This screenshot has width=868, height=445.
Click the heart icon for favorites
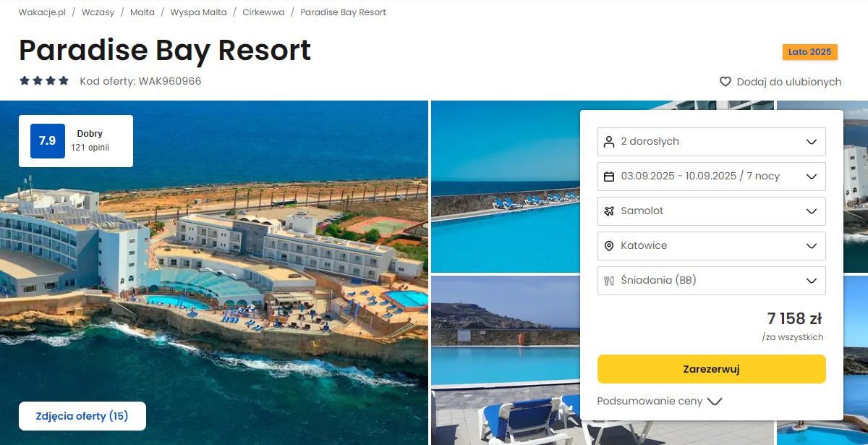(x=726, y=82)
